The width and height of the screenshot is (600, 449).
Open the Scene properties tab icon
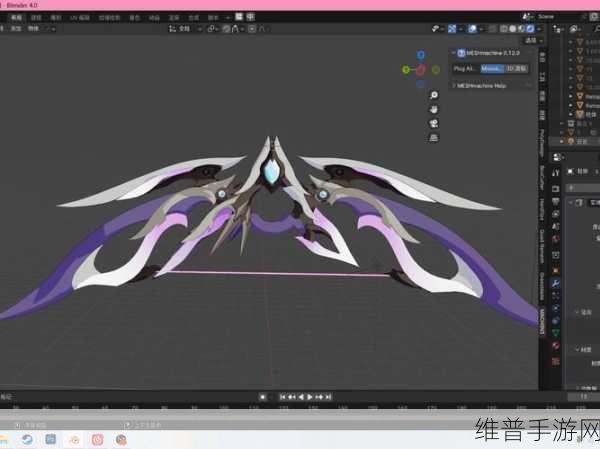click(x=556, y=227)
